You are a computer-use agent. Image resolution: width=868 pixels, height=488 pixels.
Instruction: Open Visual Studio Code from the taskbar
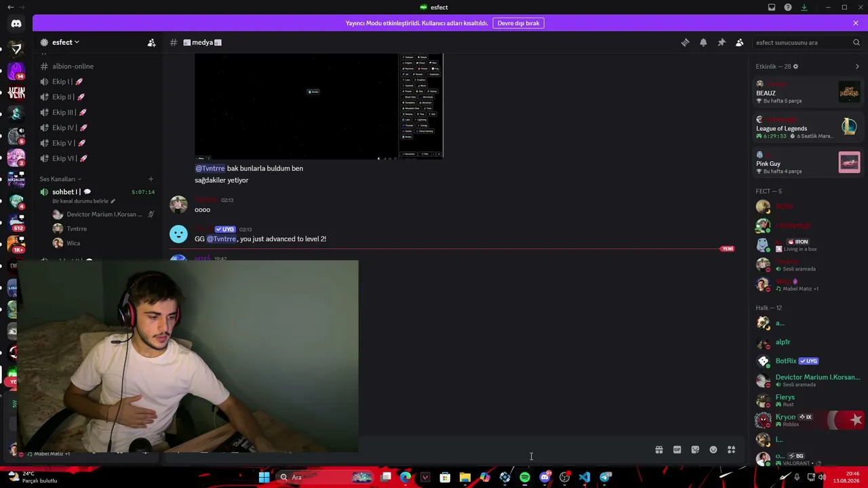[585, 477]
